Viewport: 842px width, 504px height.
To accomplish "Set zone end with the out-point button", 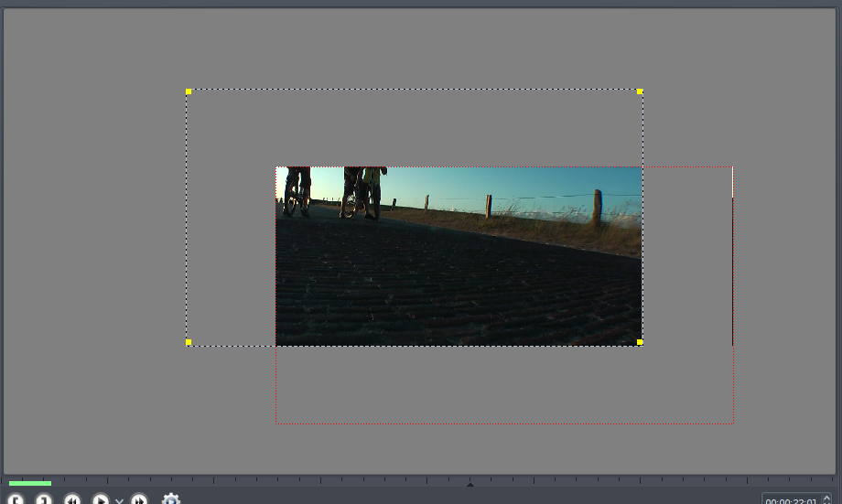I will tap(44, 499).
